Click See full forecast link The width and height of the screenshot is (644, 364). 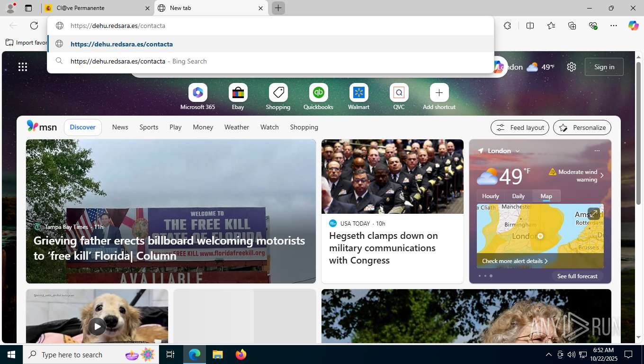(x=577, y=276)
